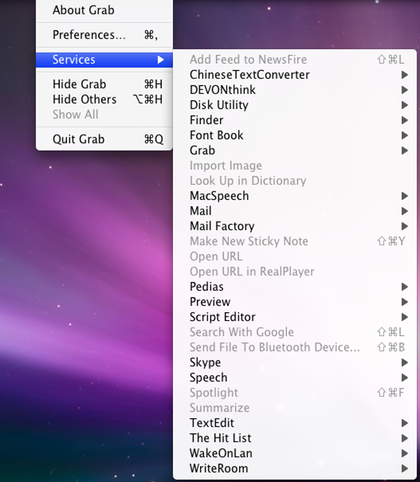
Task: Open the WakeOnLan submenu
Action: tap(295, 453)
